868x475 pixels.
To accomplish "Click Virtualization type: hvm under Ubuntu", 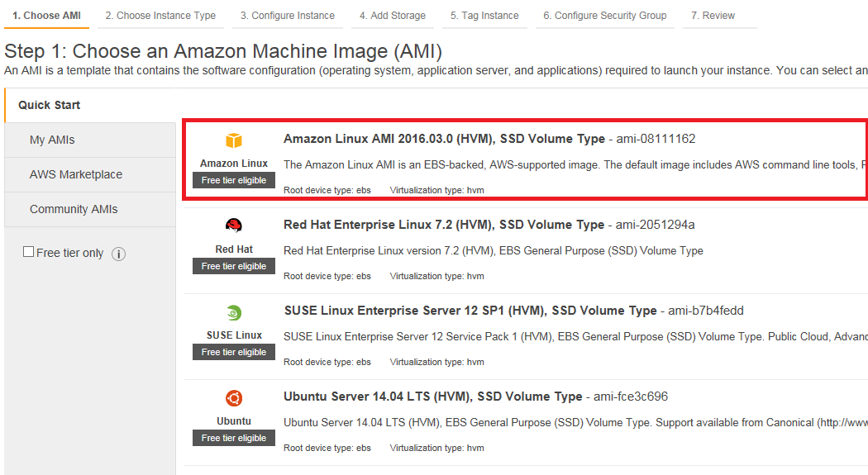I will click(436, 448).
